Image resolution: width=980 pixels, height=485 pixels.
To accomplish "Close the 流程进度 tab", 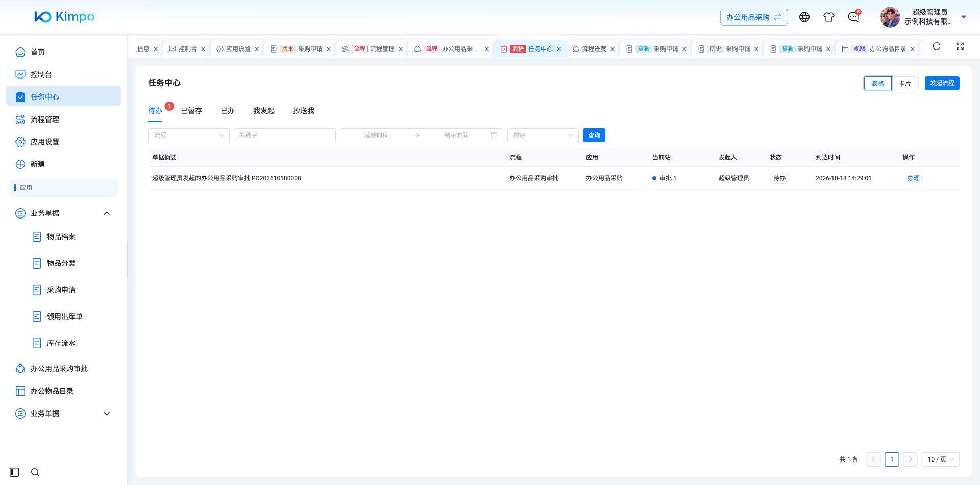I will coord(612,49).
